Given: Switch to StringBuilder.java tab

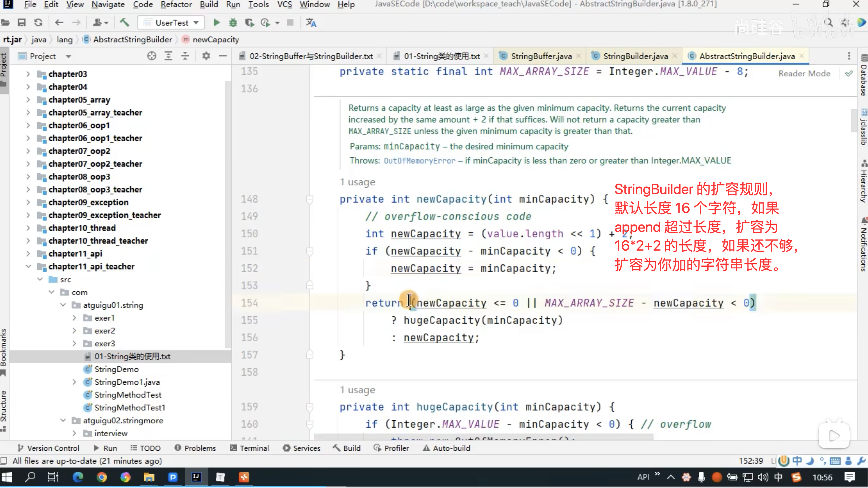Looking at the screenshot, I should tap(635, 56).
